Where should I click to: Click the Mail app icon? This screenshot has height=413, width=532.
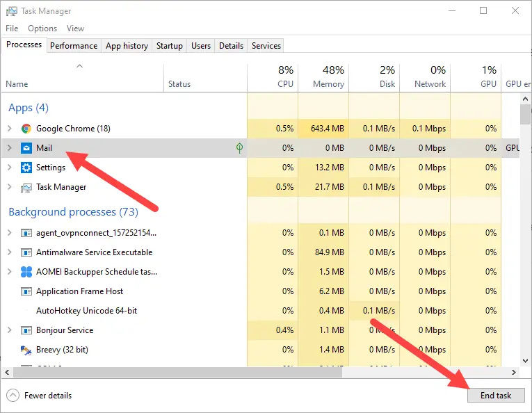tap(26, 148)
